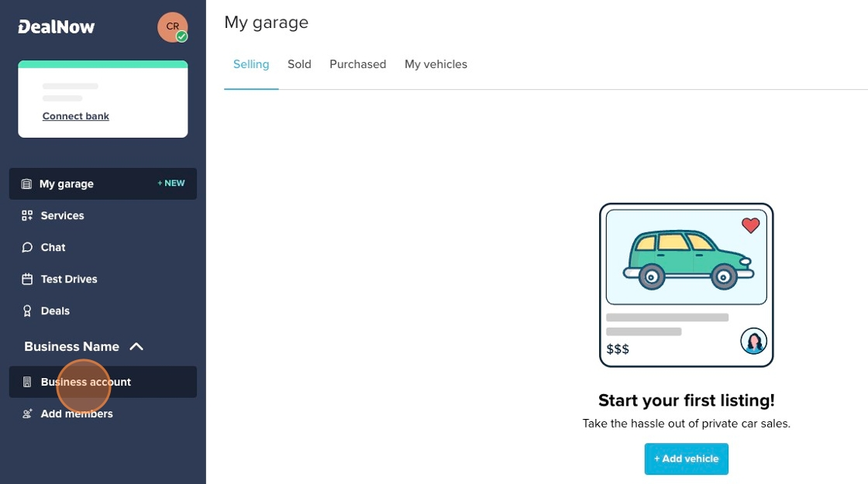The width and height of the screenshot is (868, 484).
Task: Open the Purchased tab
Action: point(357,64)
